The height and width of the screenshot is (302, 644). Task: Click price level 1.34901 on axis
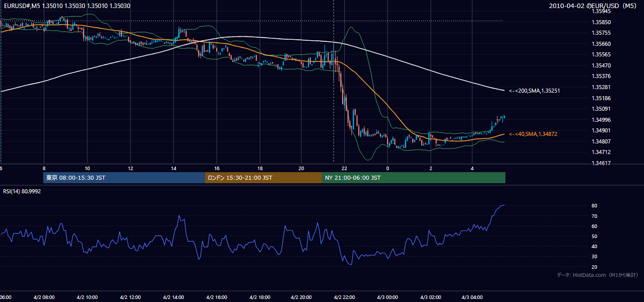602,131
